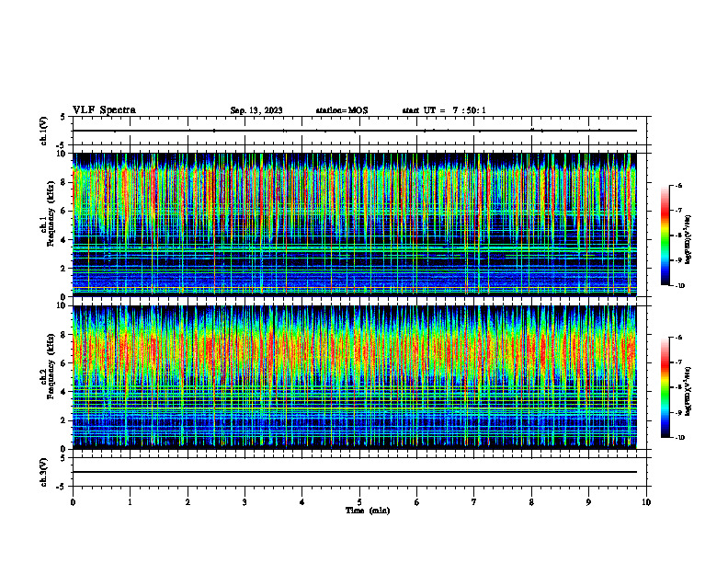Click the "4" tick on ch.2 frequency axis

pos(63,392)
